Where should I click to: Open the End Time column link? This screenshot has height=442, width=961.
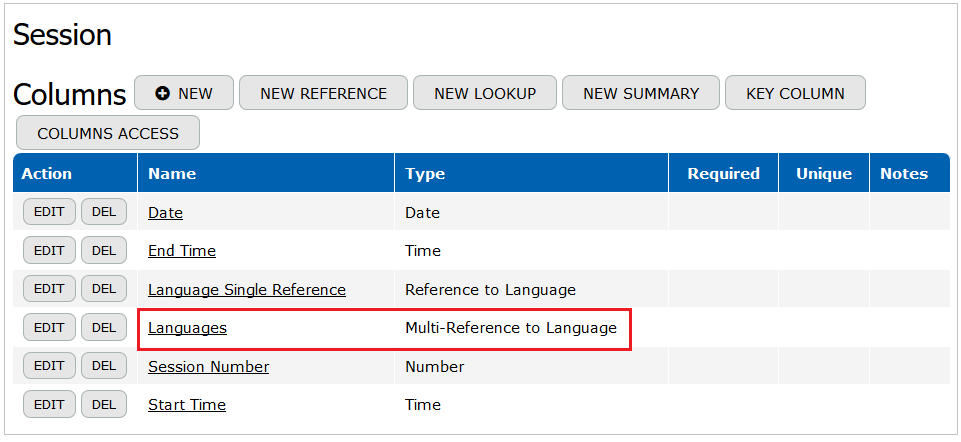click(x=182, y=251)
